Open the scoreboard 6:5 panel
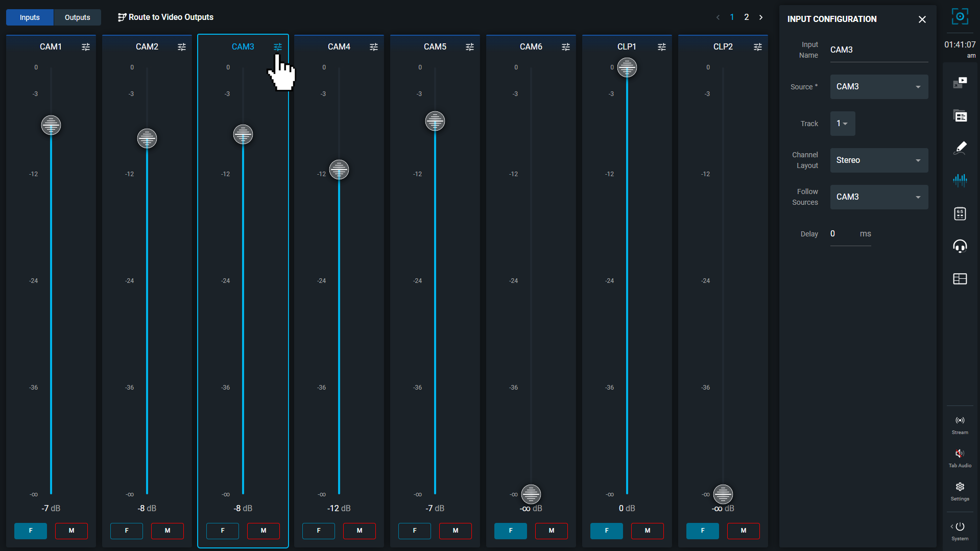The image size is (980, 551). [x=960, y=214]
